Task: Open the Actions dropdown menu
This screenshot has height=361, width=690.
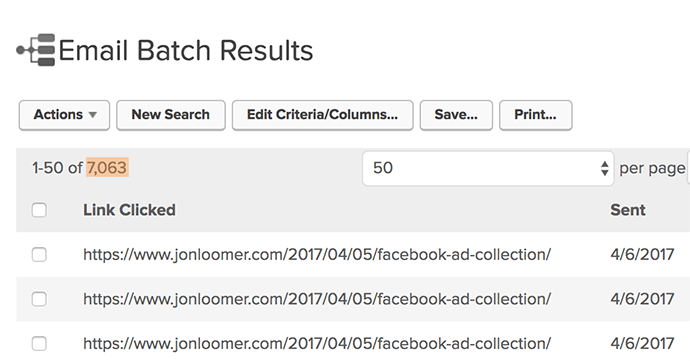Action: point(64,115)
